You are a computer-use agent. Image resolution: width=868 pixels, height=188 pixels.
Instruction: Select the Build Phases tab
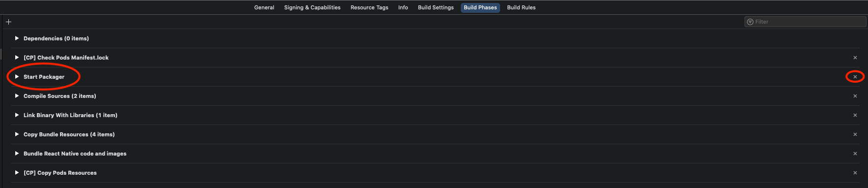pos(480,7)
